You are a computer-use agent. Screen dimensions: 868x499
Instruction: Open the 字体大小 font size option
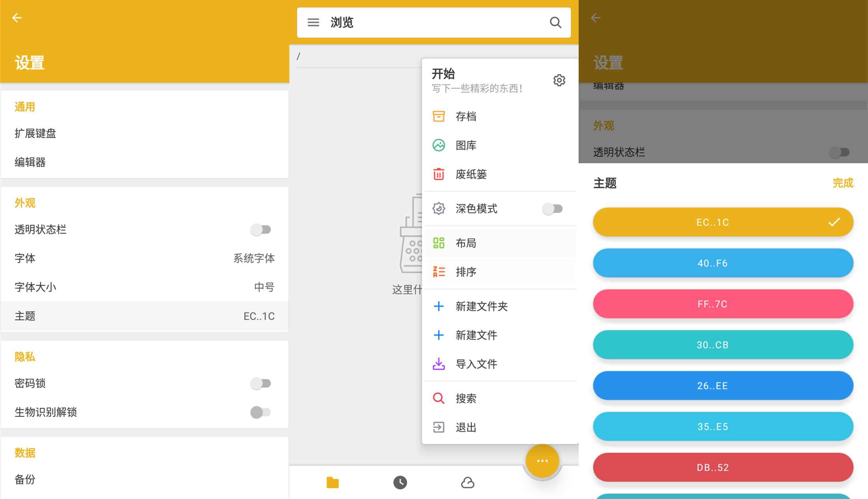[x=144, y=287]
